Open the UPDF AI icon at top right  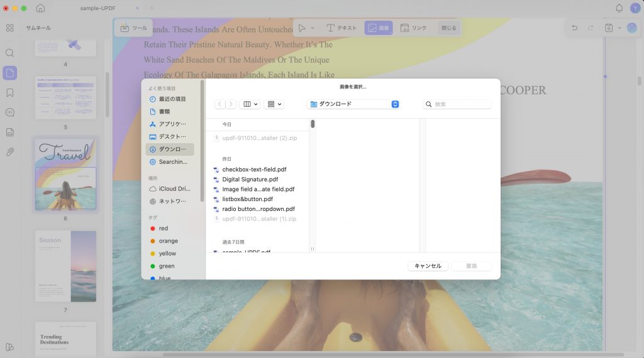point(631,28)
